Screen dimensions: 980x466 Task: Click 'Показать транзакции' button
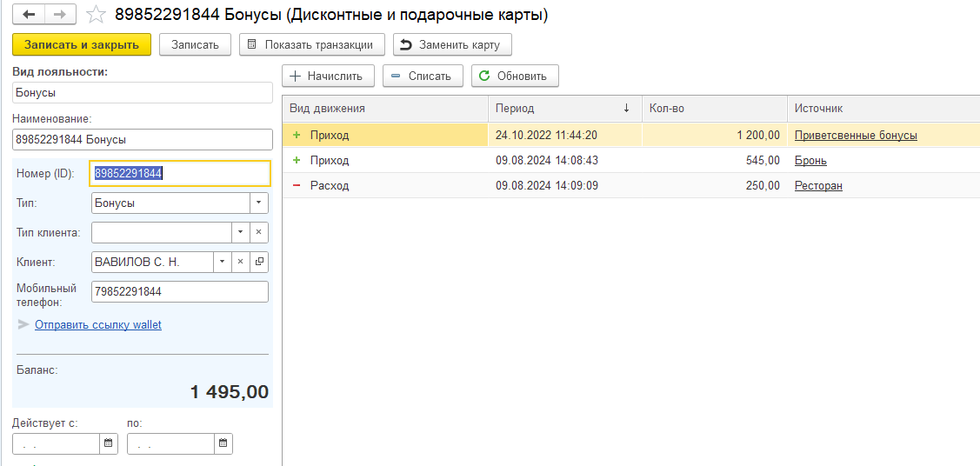pos(311,44)
